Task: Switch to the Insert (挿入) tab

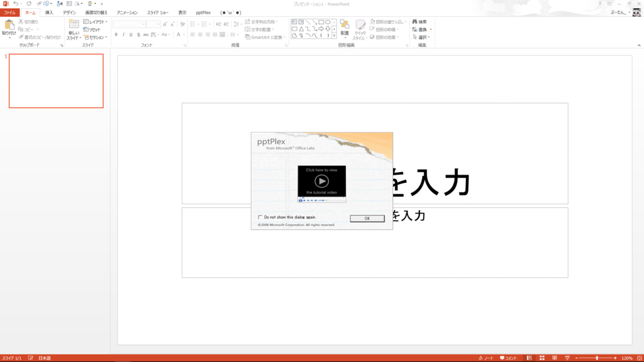Action: click(x=49, y=13)
